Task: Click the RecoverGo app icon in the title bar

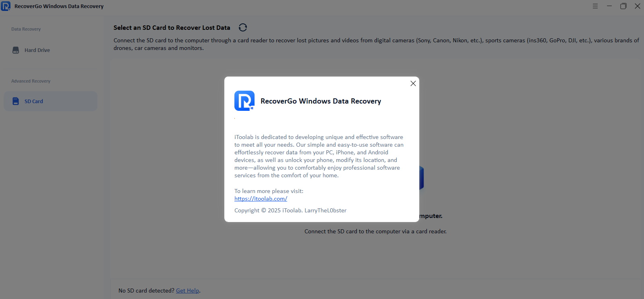Action: (6, 6)
